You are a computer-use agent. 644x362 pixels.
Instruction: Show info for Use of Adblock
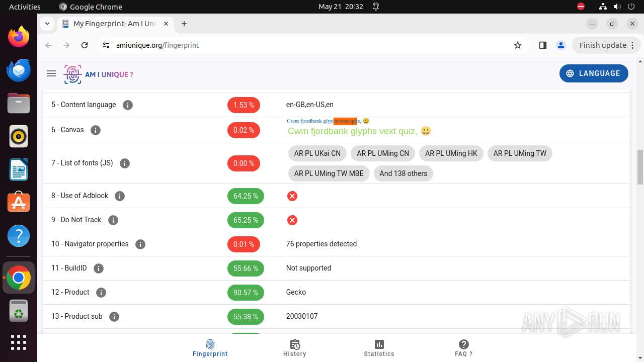(120, 196)
